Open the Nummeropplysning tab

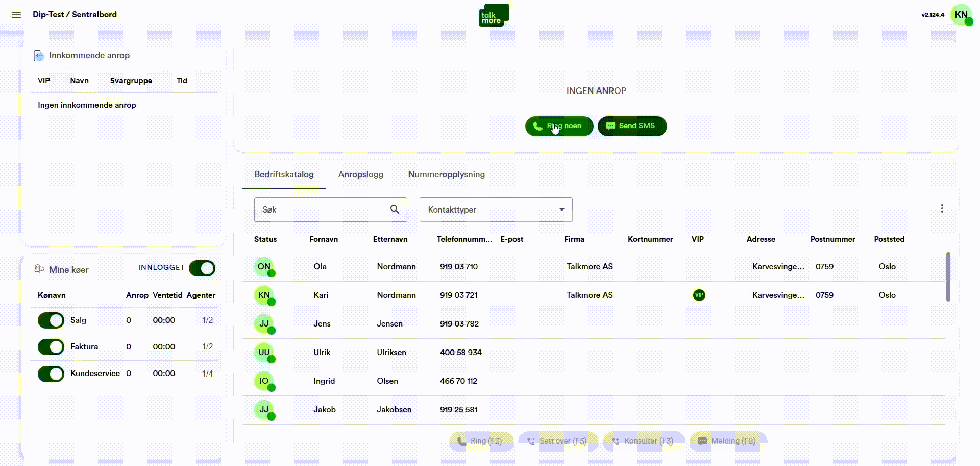point(446,174)
